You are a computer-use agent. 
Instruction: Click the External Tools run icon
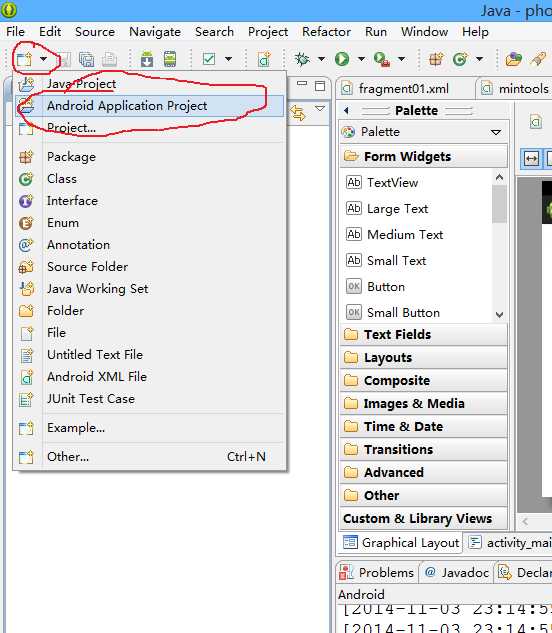(382, 59)
